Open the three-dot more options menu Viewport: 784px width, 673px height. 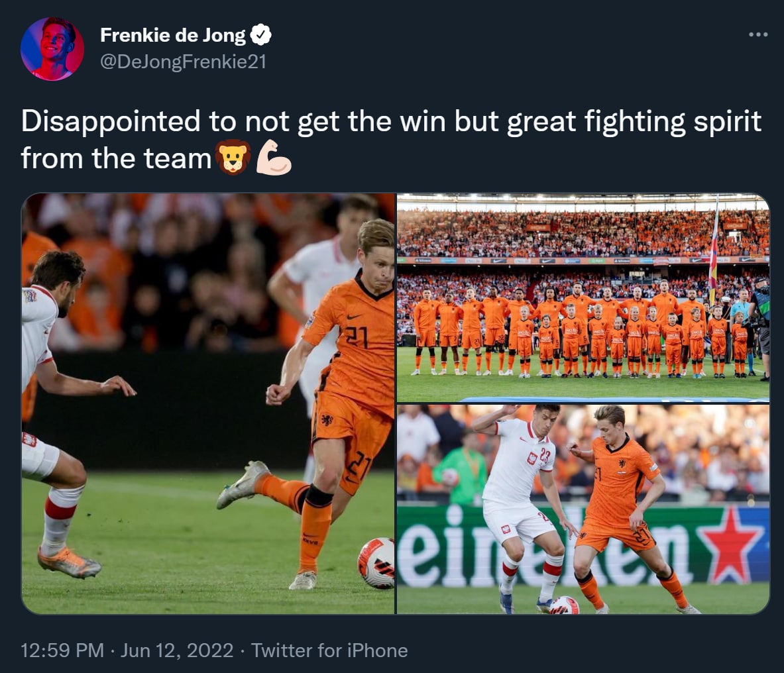(x=758, y=34)
